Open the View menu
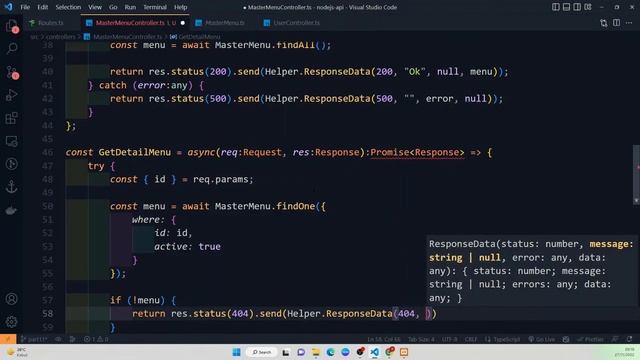Image resolution: width=640 pixels, height=360 pixels. pos(95,7)
